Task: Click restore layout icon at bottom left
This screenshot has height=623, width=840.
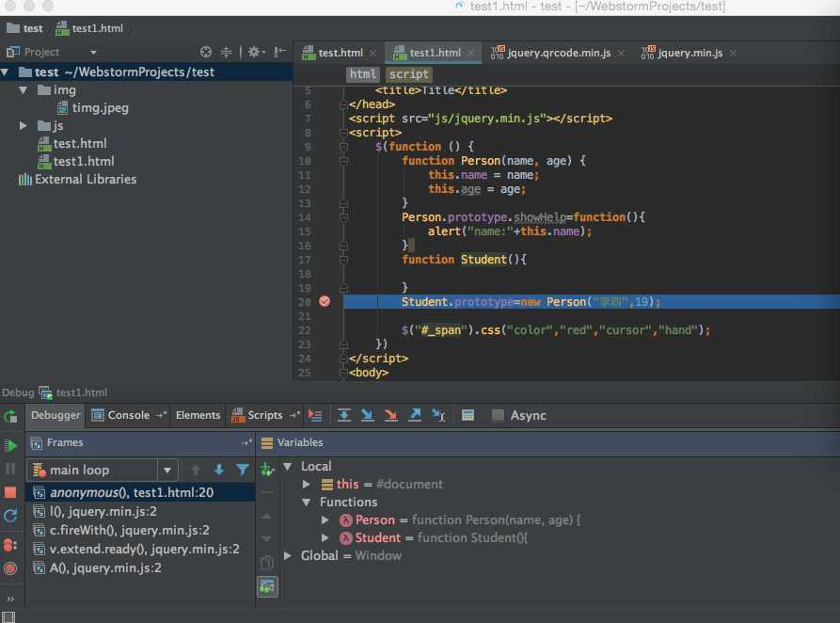Action: (x=8, y=617)
